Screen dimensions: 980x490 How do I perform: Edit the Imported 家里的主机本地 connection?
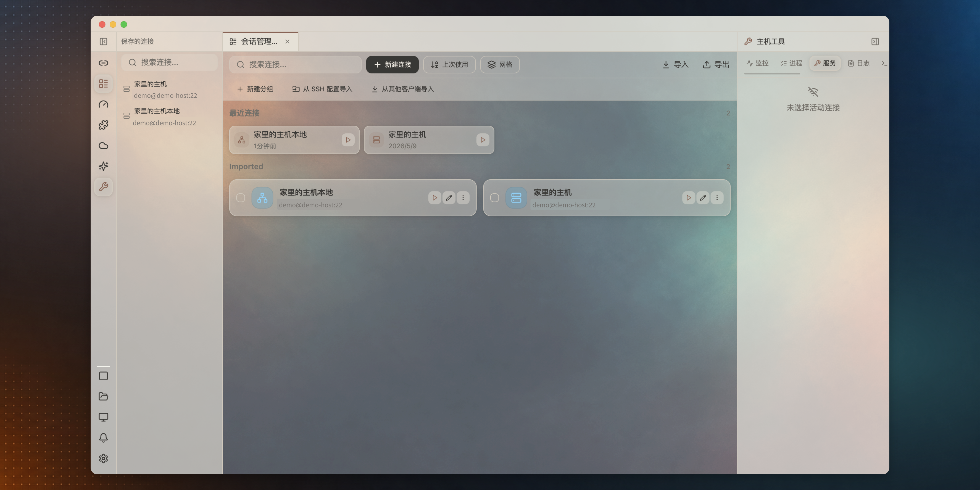[x=449, y=198]
